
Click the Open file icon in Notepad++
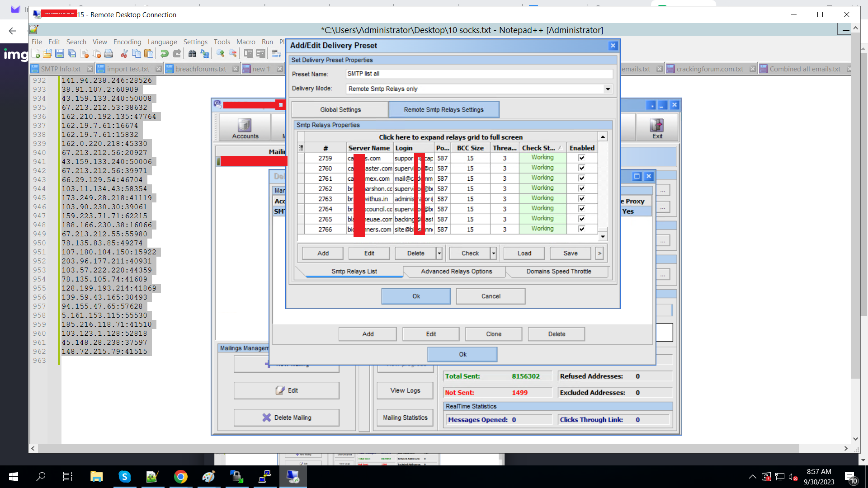pos(47,54)
